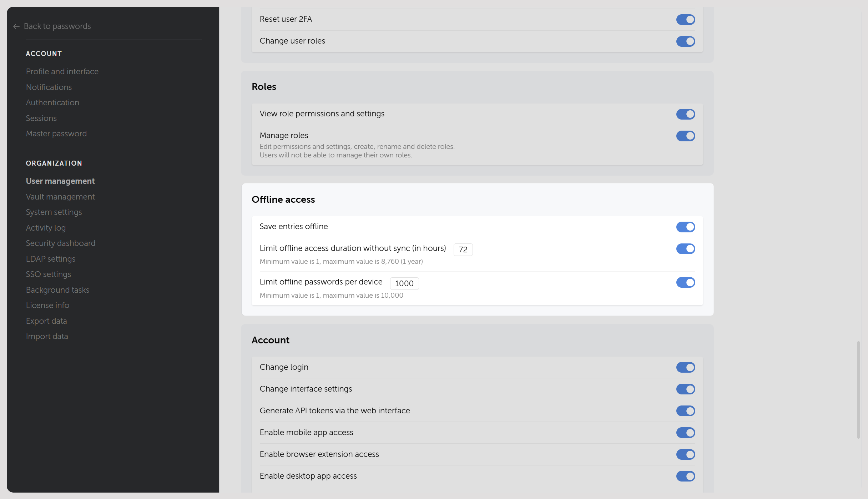Image resolution: width=868 pixels, height=499 pixels.
Task: Toggle View role permissions and settings
Action: tap(686, 114)
